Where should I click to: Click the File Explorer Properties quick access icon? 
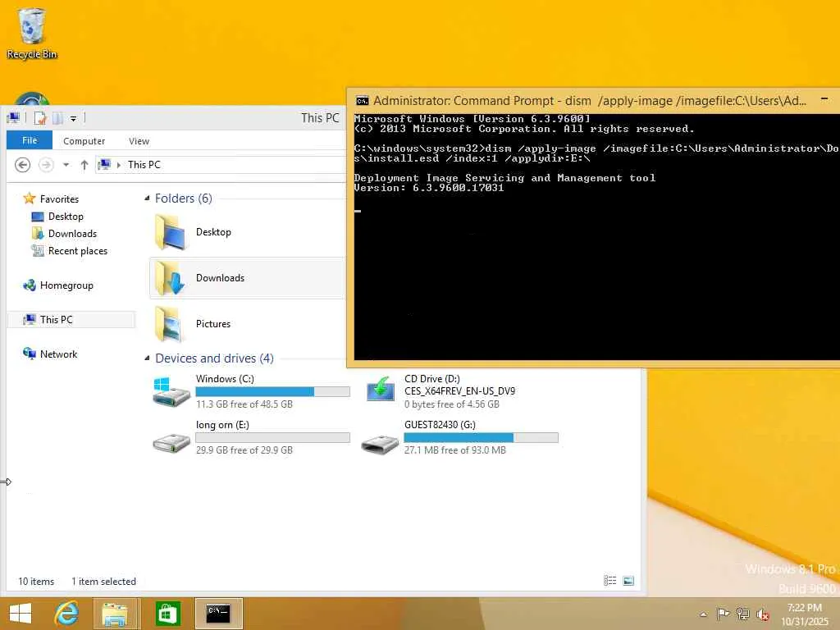[40, 118]
